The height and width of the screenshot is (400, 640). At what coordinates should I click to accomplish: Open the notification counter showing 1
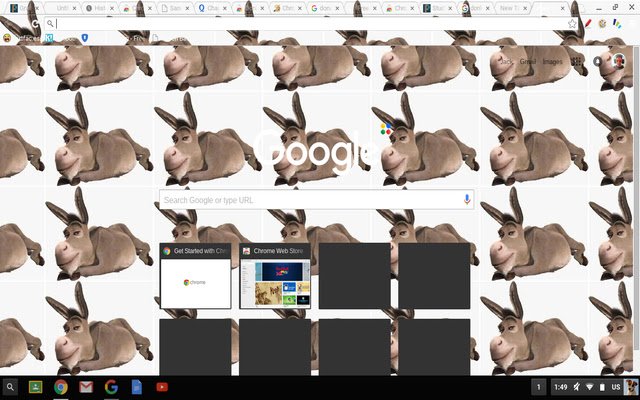pos(538,387)
